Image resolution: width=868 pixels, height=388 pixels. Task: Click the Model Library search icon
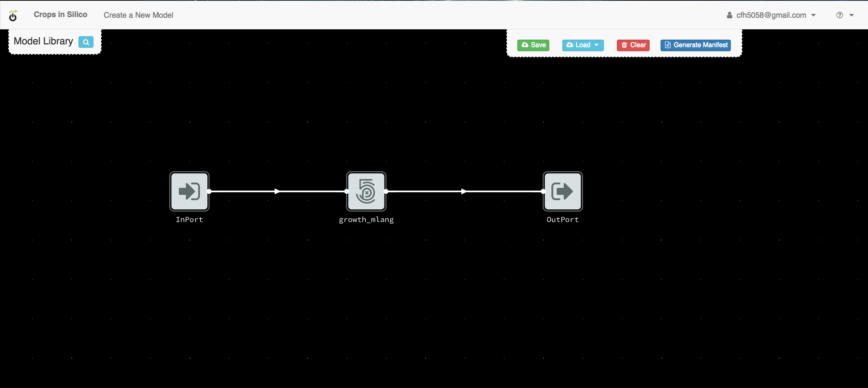pos(86,42)
